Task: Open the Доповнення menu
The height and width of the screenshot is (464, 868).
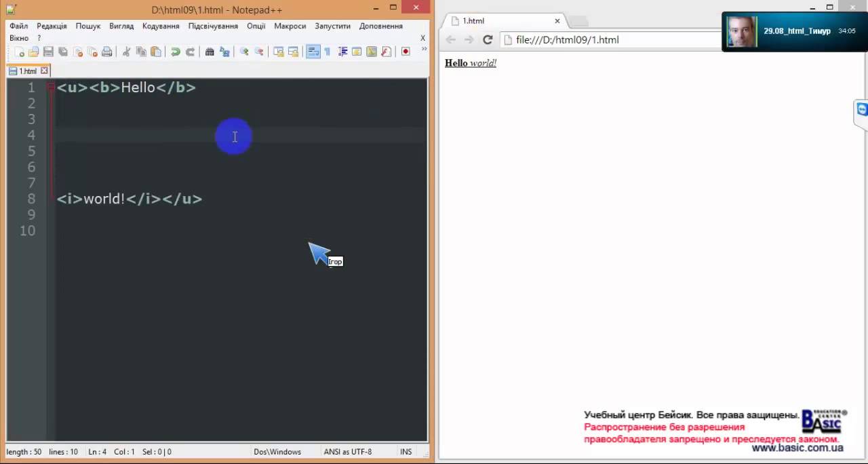Action: pyautogui.click(x=380, y=26)
